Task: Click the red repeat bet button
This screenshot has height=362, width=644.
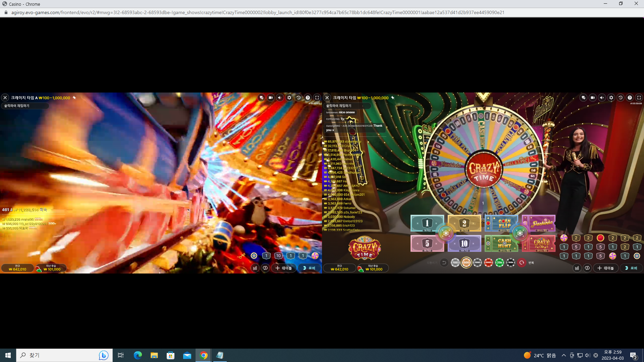Action: [x=522, y=263]
